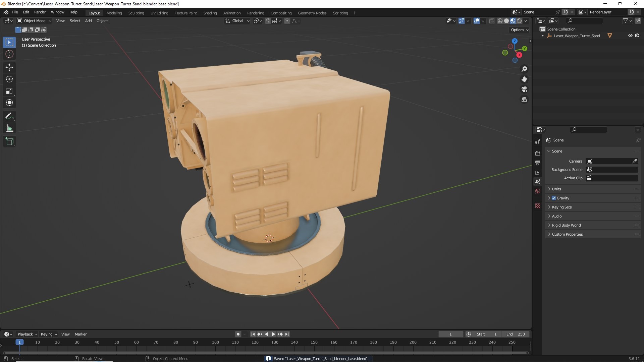Activate the Rotate tool

(x=9, y=79)
